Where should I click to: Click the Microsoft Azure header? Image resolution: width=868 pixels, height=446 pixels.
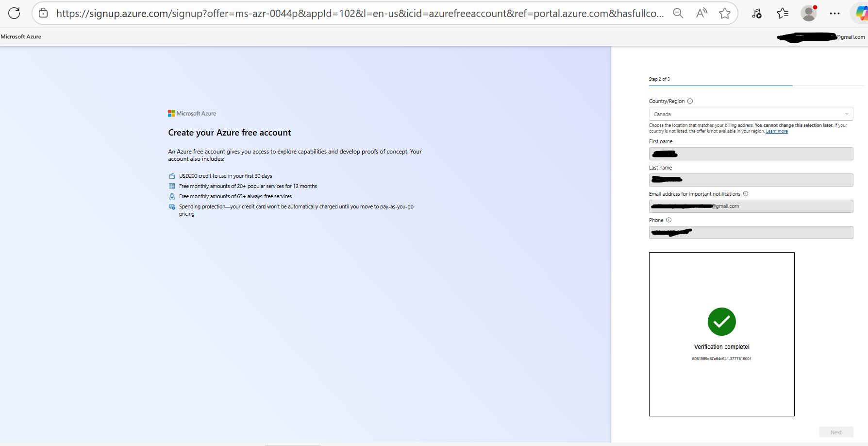[21, 36]
